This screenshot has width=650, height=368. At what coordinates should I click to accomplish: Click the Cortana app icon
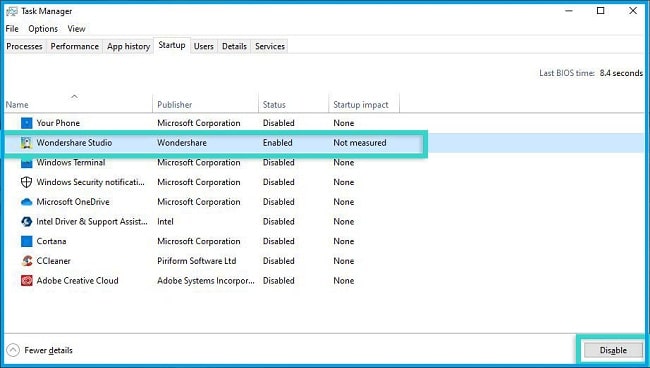27,241
